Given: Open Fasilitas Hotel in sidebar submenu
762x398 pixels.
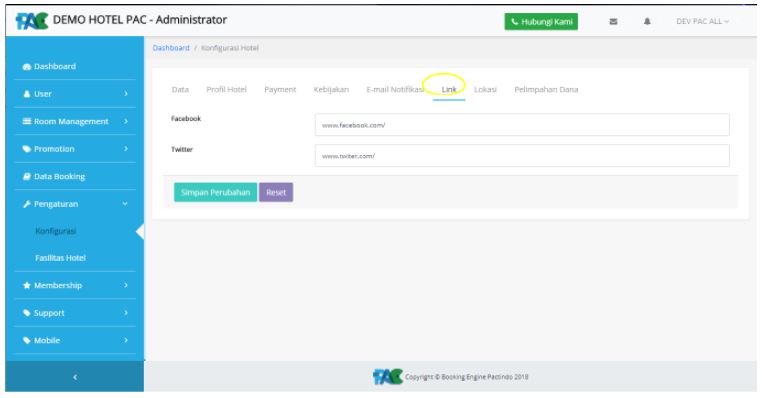Looking at the screenshot, I should click(x=60, y=258).
